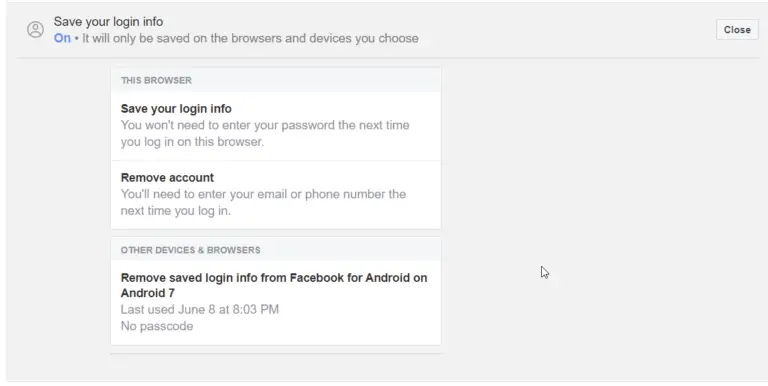Click the text saying saved on browsers and devices you choose
This screenshot has width=768, height=386.
pyautogui.click(x=250, y=38)
